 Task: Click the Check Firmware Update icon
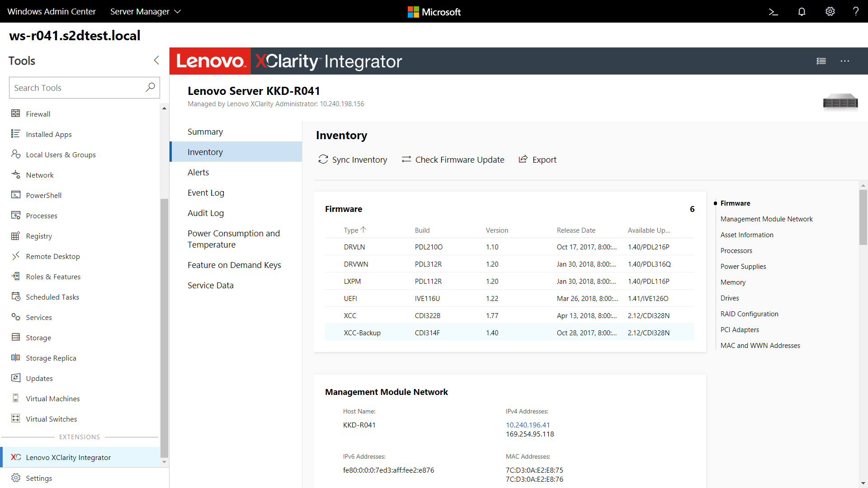click(406, 159)
